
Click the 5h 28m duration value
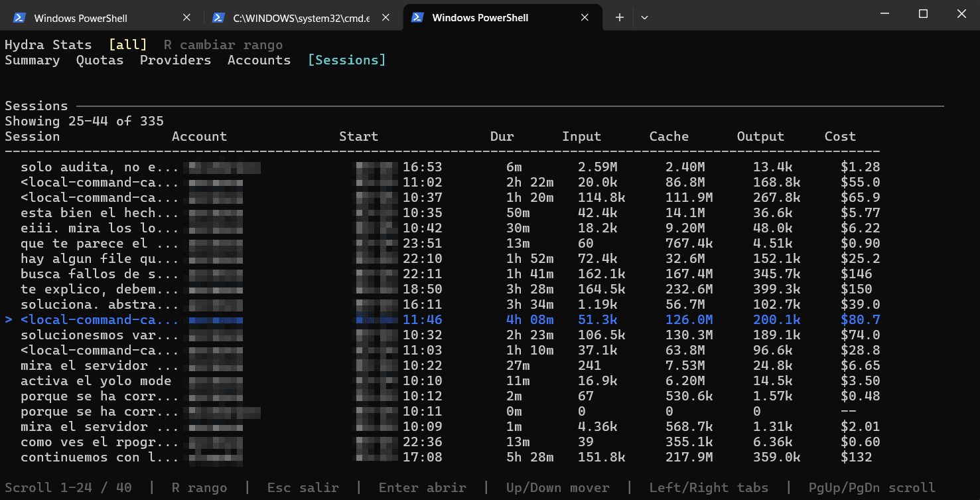529,457
